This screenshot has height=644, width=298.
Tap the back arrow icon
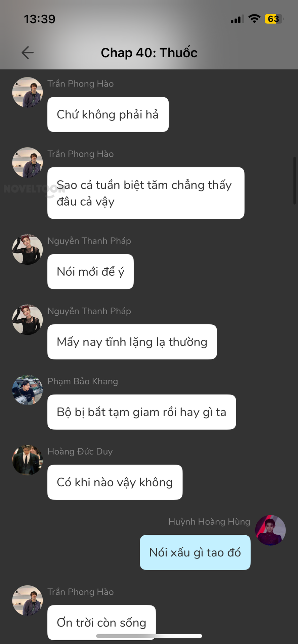(x=28, y=53)
